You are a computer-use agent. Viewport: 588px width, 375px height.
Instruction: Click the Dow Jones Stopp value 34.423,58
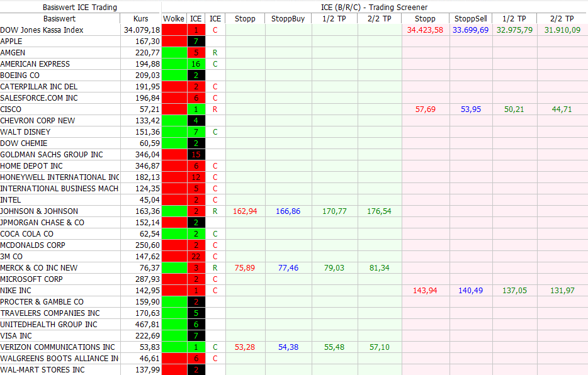(425, 30)
